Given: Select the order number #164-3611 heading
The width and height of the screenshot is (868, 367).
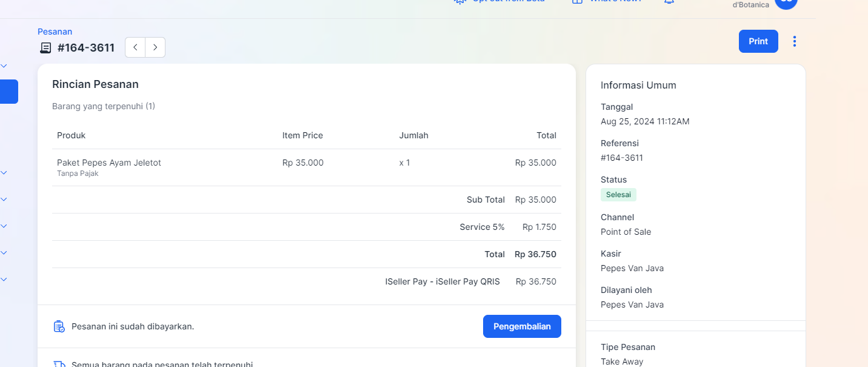Looking at the screenshot, I should click(86, 48).
